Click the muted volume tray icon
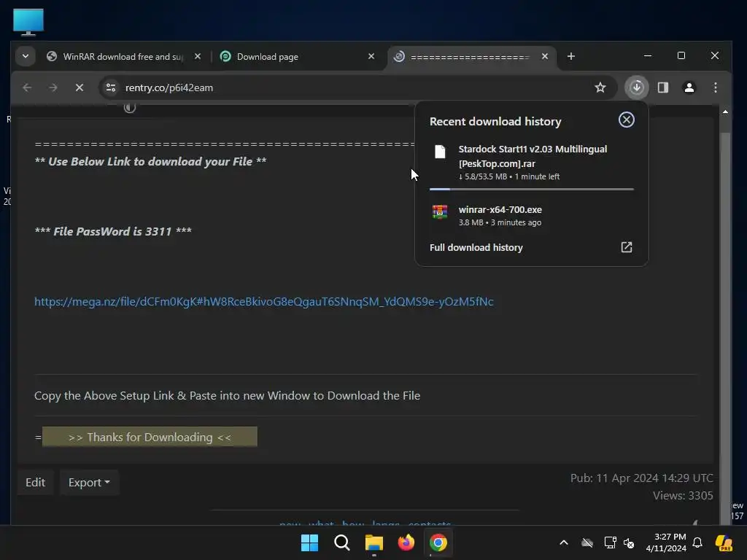The width and height of the screenshot is (747, 560). (629, 542)
